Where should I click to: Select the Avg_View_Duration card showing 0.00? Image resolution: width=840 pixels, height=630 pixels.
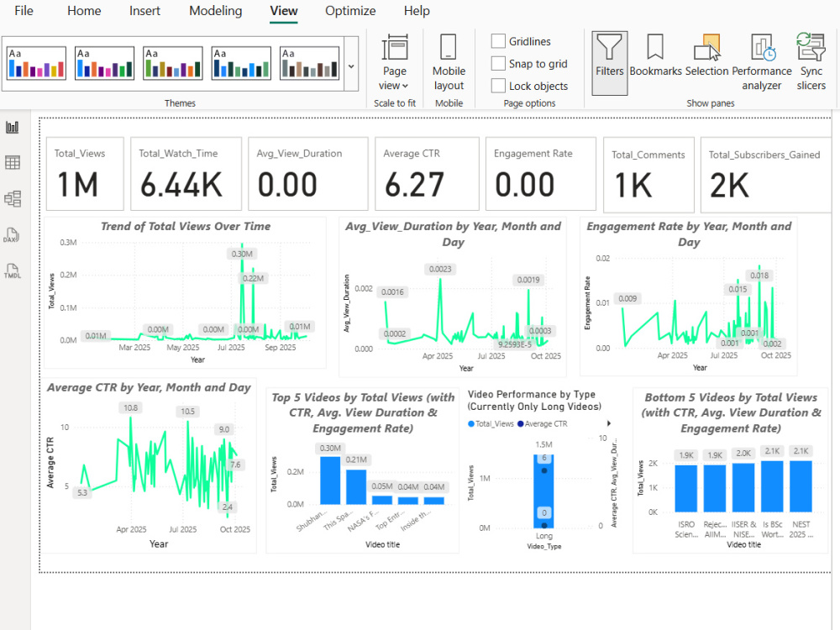pyautogui.click(x=308, y=174)
